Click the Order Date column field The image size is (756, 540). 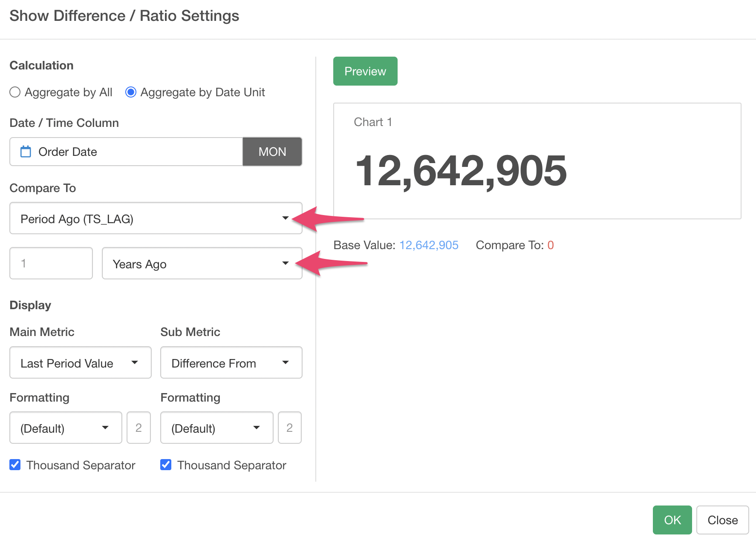pyautogui.click(x=128, y=152)
